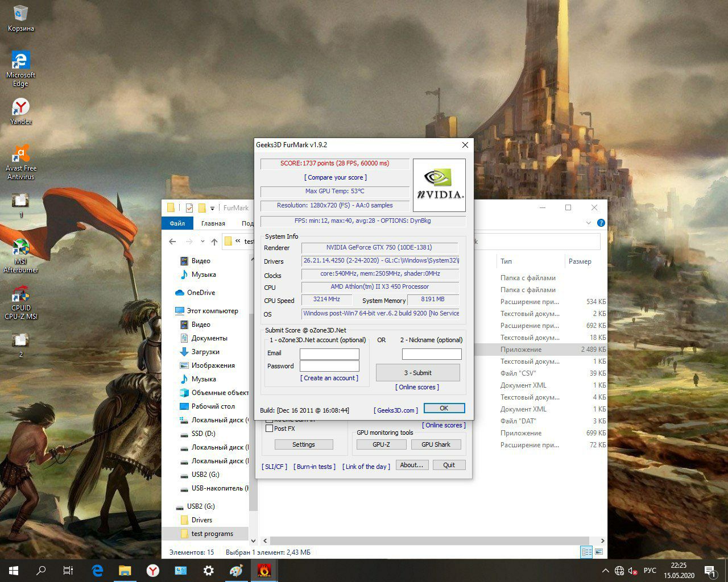Open the Главная ribbon tab
Screen dimensions: 728x582
213,223
